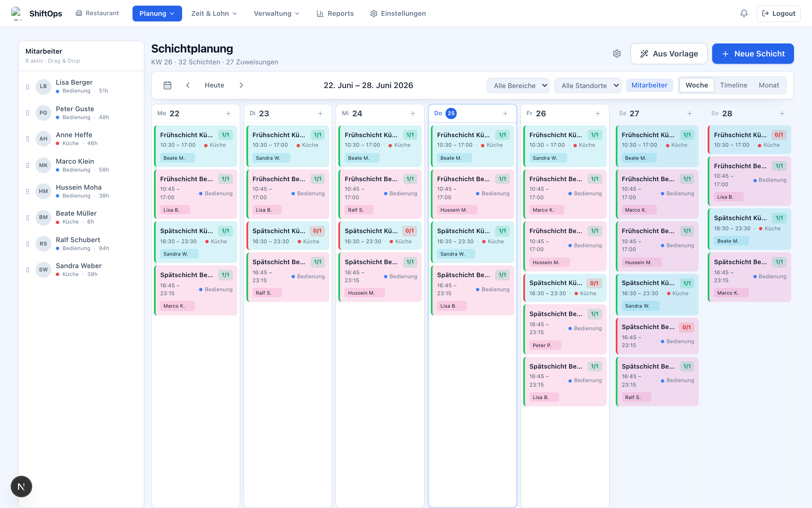
Task: Add shift on Tuesday 23
Action: coord(321,113)
